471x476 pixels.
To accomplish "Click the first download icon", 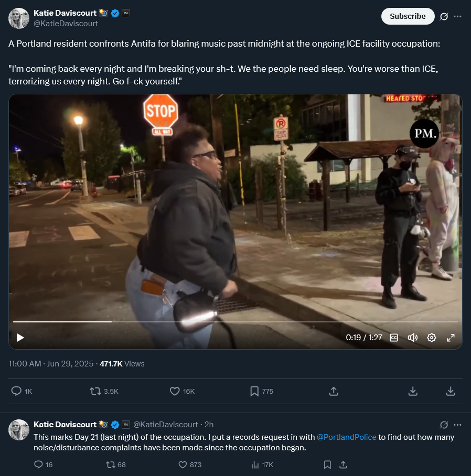I will coord(413,391).
